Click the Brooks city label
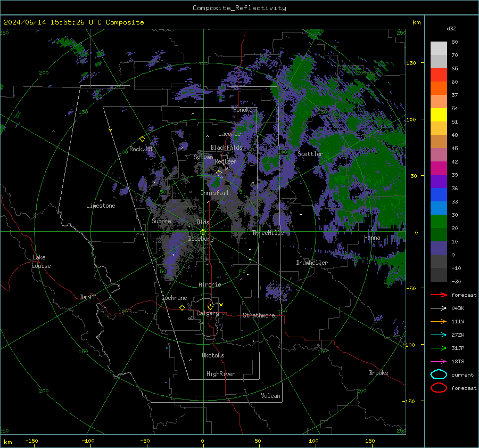The image size is (479, 448). 378,373
